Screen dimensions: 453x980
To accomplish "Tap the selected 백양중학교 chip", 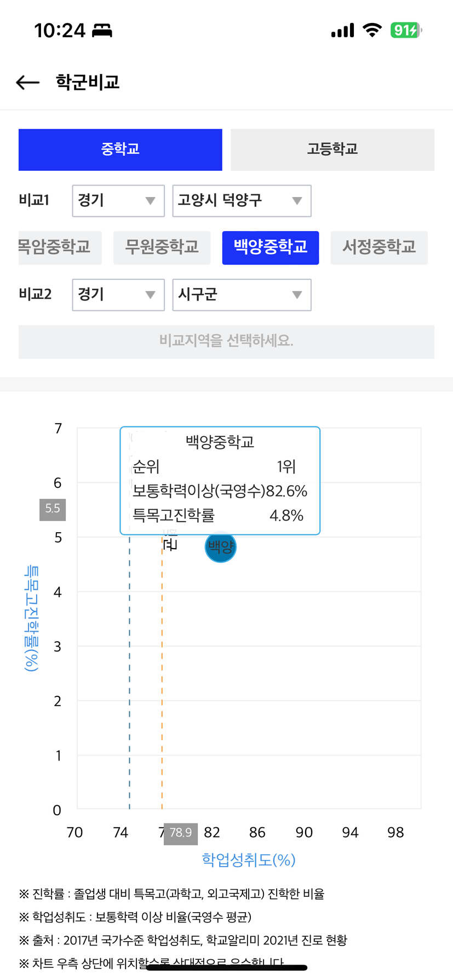I will pos(270,247).
